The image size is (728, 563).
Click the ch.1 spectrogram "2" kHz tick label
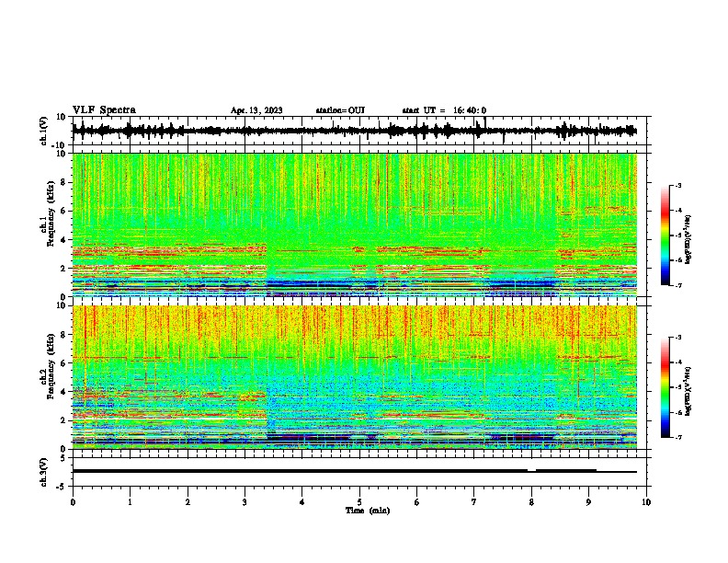click(63, 268)
